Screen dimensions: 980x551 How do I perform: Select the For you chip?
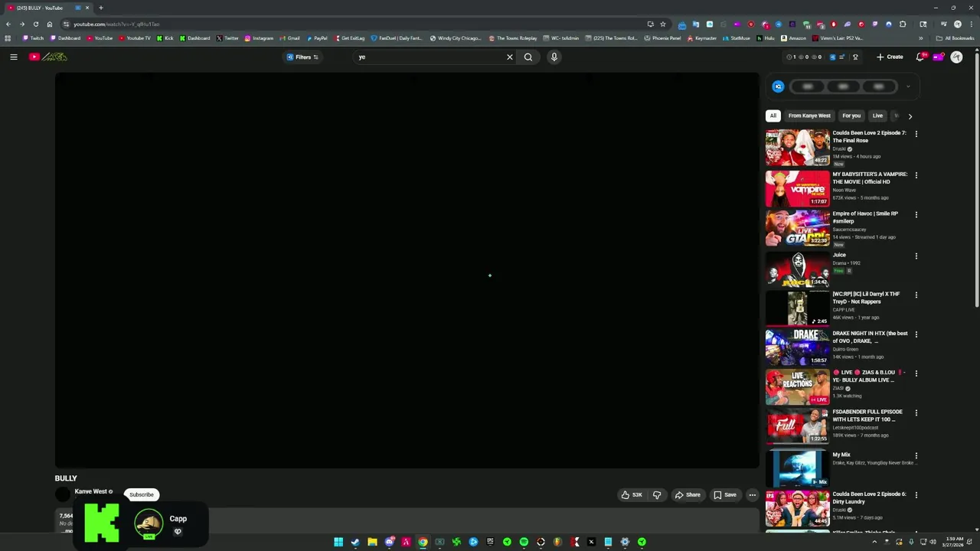[x=851, y=116]
